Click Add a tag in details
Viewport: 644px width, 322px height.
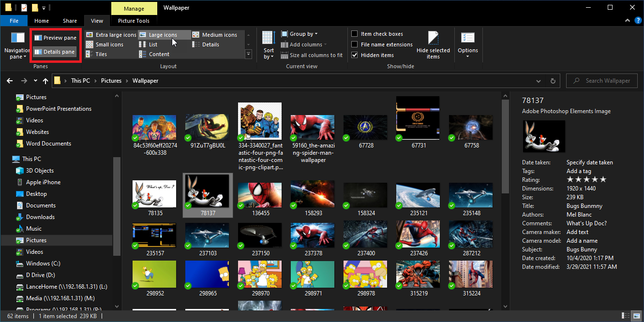point(579,171)
